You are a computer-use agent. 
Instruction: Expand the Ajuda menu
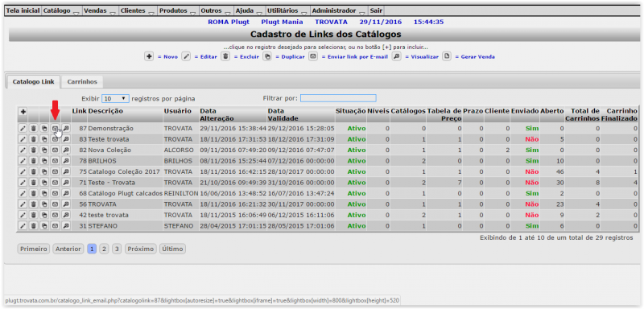[250, 11]
